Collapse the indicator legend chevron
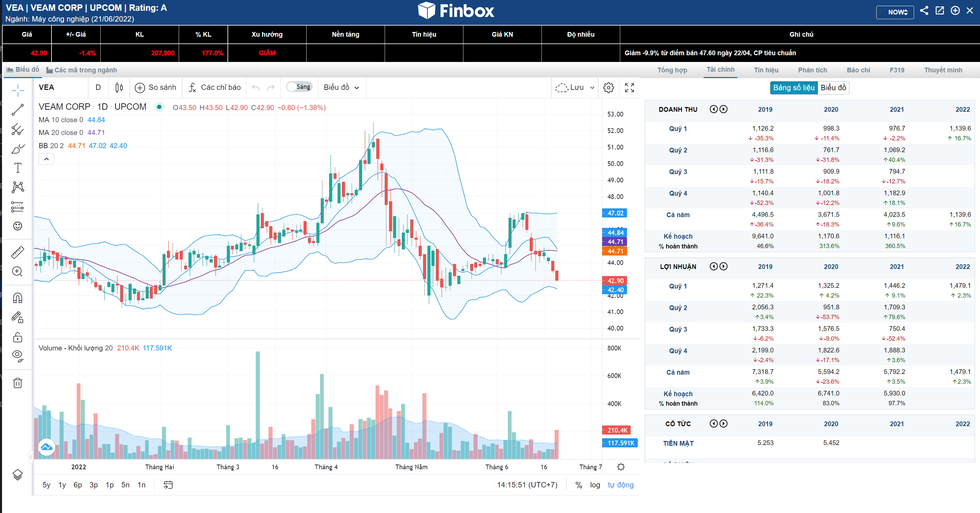980x513 pixels. click(46, 159)
